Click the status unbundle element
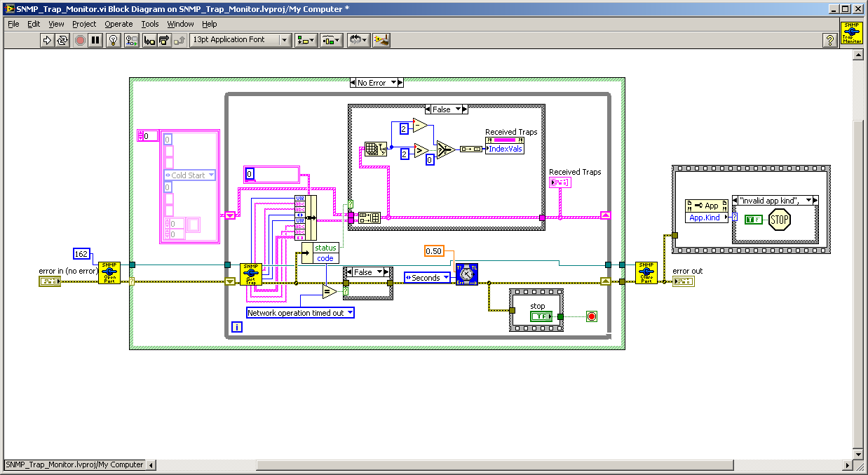The image size is (868, 475). tap(325, 248)
